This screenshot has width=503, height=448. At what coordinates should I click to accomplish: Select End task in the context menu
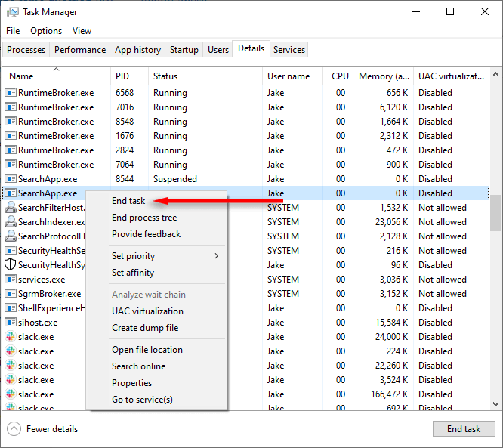(x=128, y=201)
